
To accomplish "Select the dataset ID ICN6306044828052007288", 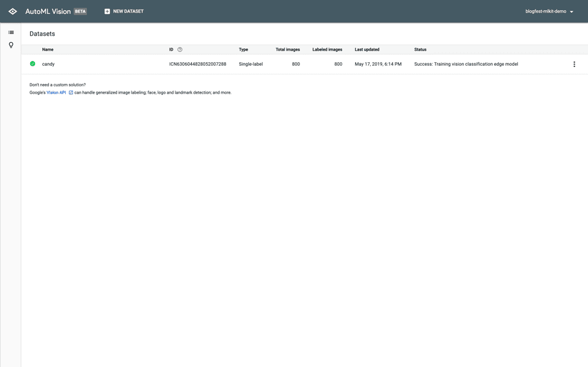I will (197, 64).
